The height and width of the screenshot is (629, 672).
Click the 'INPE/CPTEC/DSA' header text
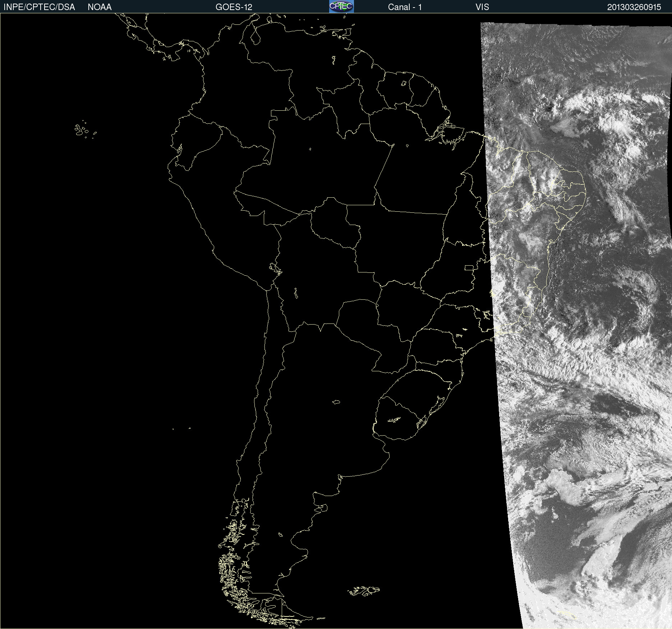pyautogui.click(x=39, y=7)
